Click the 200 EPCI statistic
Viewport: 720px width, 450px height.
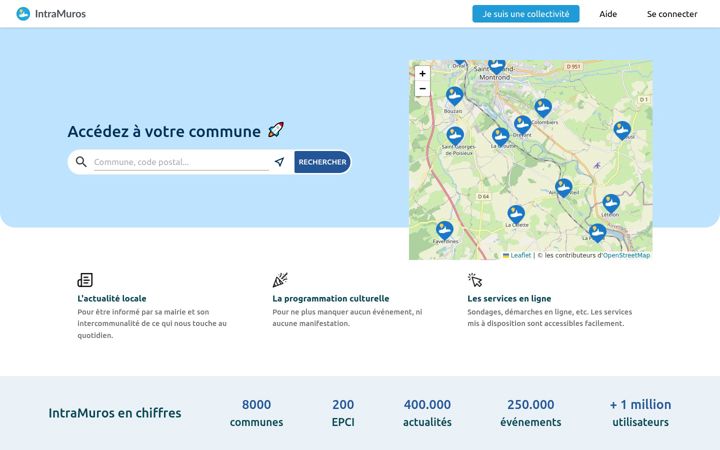pos(343,413)
